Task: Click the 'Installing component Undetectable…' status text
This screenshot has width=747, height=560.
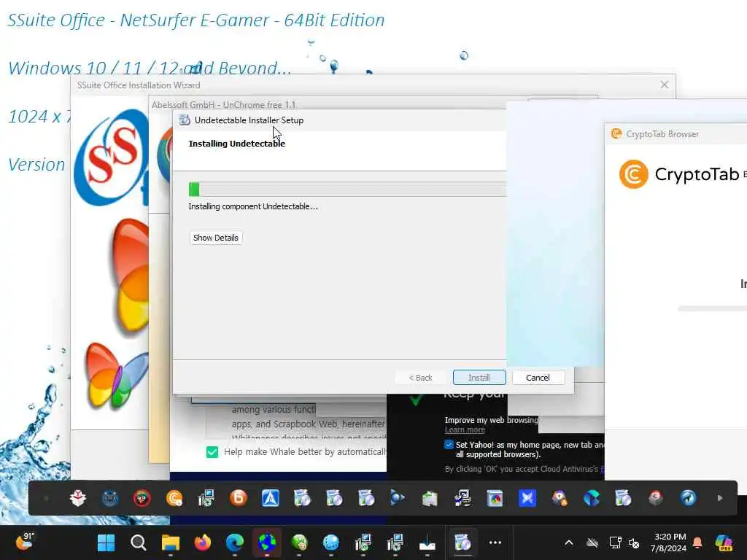Action: click(x=253, y=206)
